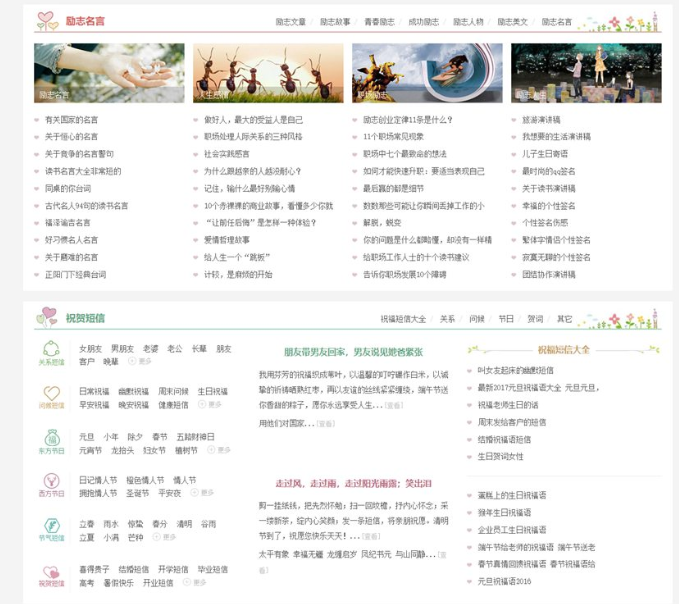Open the link 同桌的你台词
The image size is (679, 604).
pos(68,188)
